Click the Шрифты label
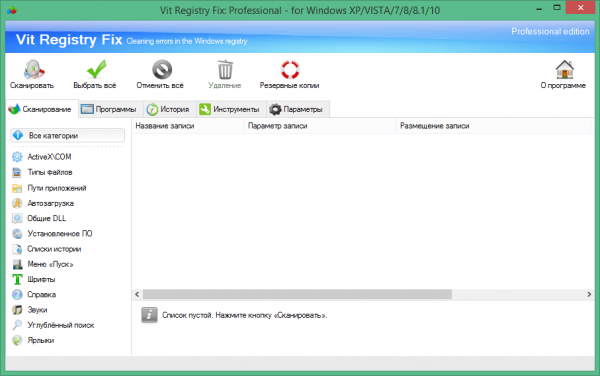Screen dimensions: 600x376 (41, 280)
